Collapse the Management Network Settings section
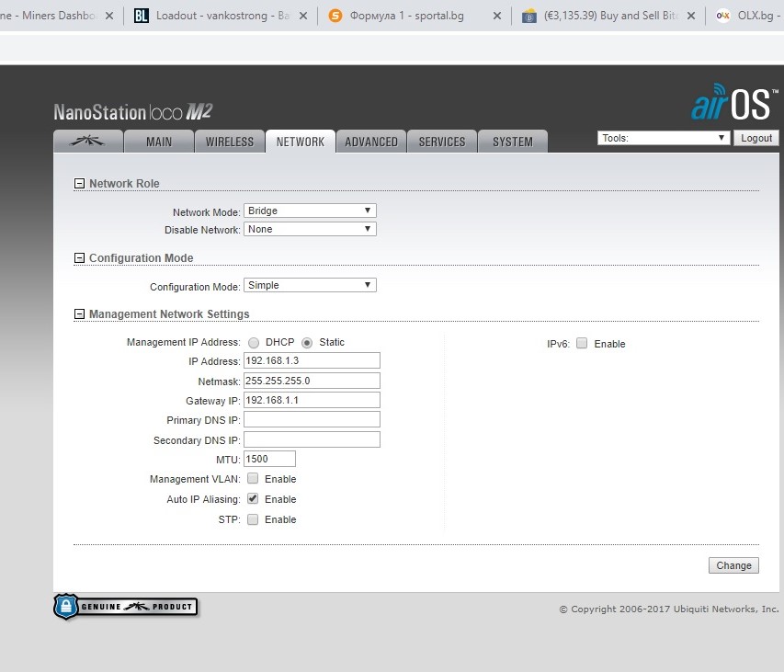Screen dimensions: 784x672 point(79,314)
